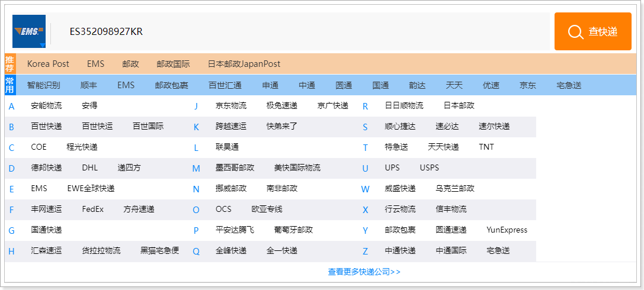Screen dimensions: 644x290
Task: Pick 顺丰 from common couriers bar
Action: [88, 85]
